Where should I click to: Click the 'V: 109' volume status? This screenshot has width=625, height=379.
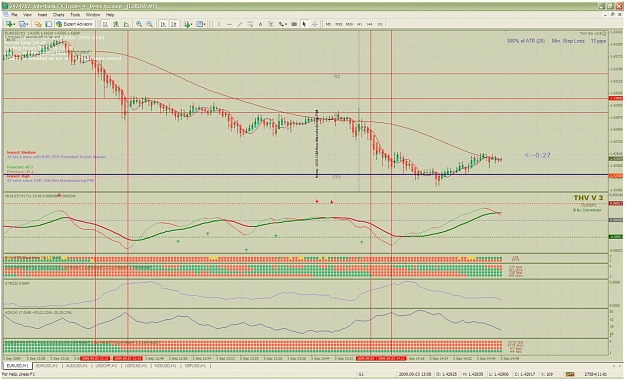546,374
